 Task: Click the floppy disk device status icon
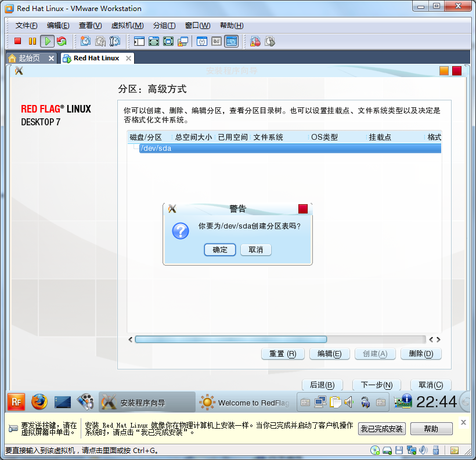[x=399, y=450]
